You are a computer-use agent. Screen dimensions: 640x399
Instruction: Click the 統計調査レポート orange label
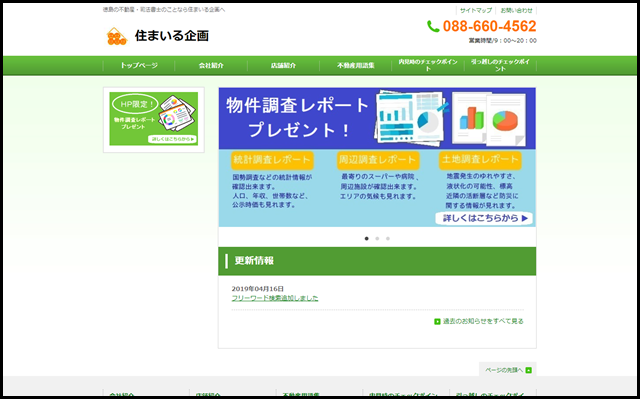click(272, 160)
